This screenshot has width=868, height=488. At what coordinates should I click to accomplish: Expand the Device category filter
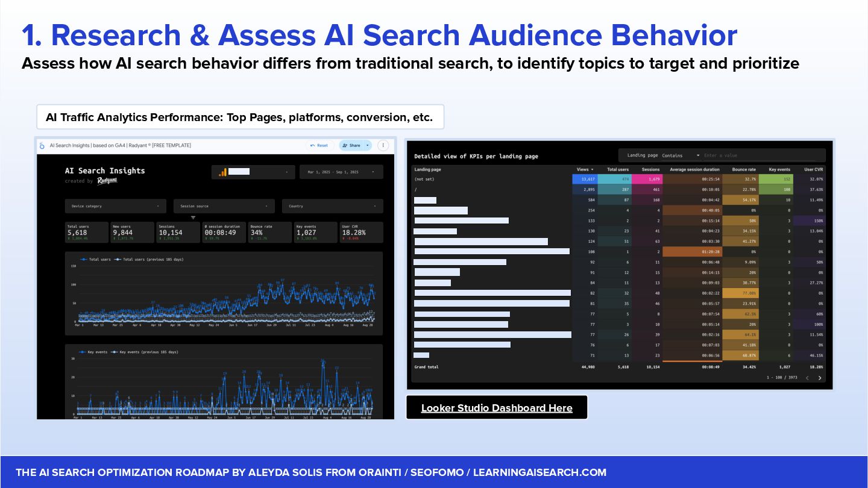click(x=115, y=206)
